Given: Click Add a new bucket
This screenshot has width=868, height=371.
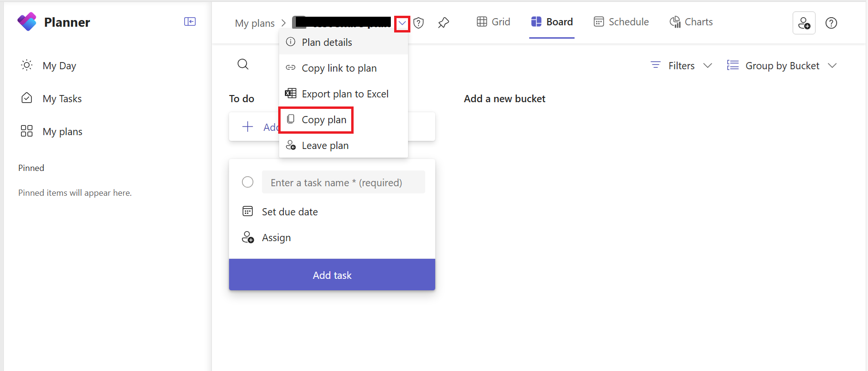Looking at the screenshot, I should point(504,99).
